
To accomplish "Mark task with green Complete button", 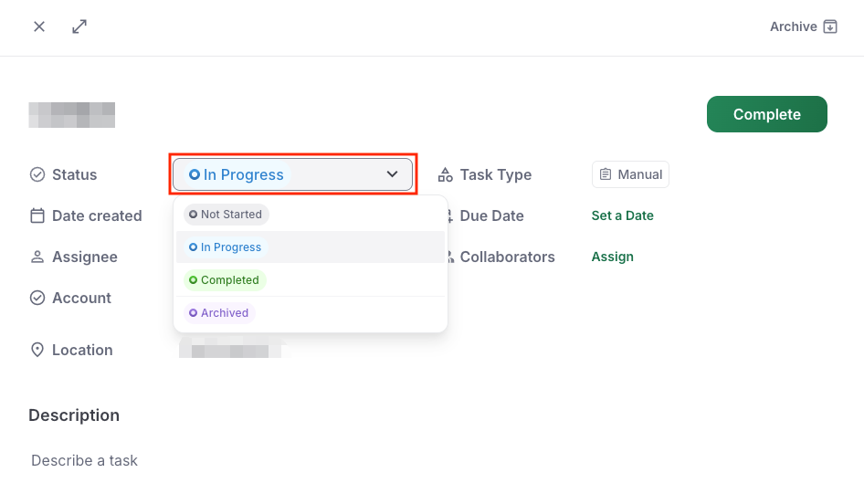I will [x=766, y=114].
